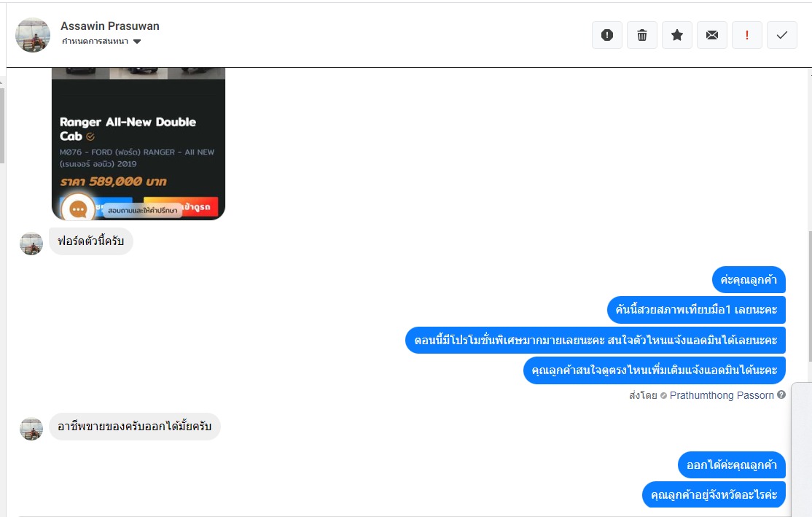The height and width of the screenshot is (517, 812).
Task: Select the red เข้าดูรถ button on card
Action: 181,206
